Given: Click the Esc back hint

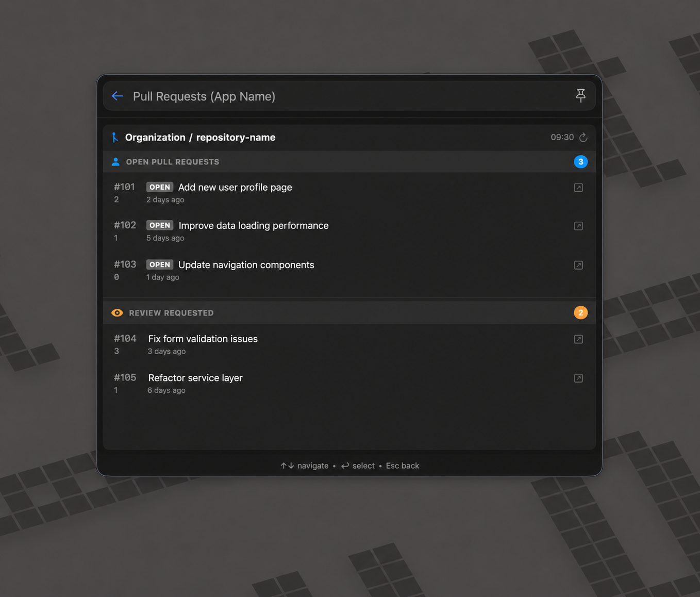Looking at the screenshot, I should click(x=403, y=466).
